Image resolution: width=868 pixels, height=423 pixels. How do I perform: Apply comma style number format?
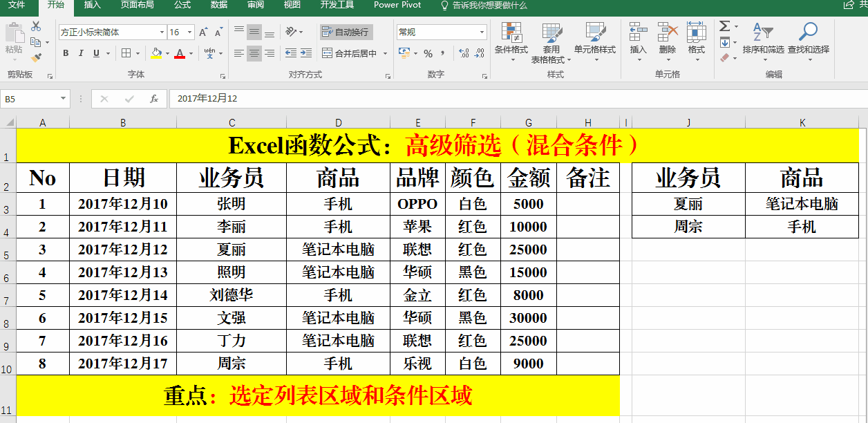tap(443, 53)
